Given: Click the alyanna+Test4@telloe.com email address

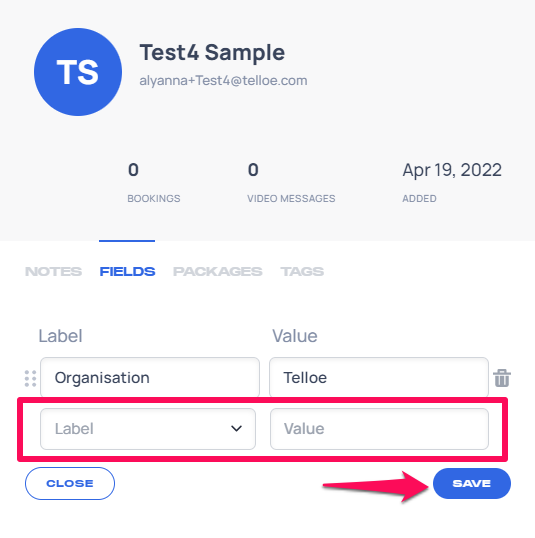Looking at the screenshot, I should (x=223, y=81).
